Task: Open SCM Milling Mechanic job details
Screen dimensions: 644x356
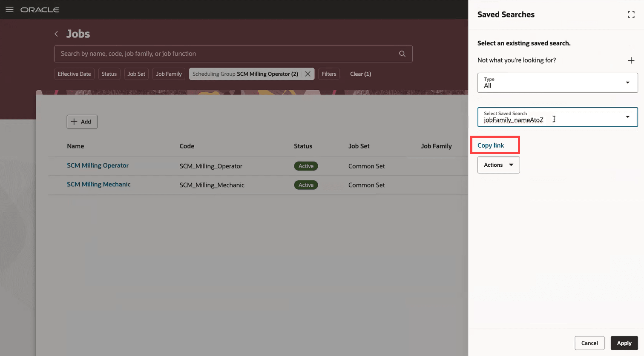Action: coord(98,184)
